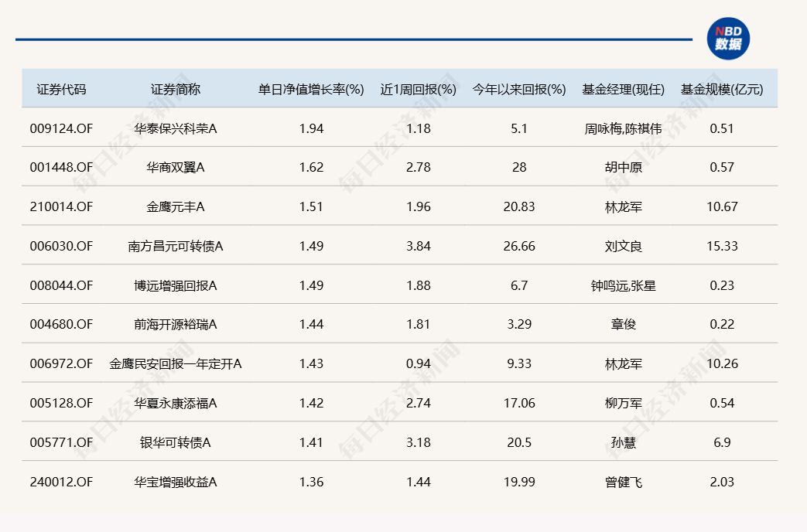Screen dimensions: 807x532
Task: Click the 近1周回报(%) column header
Action: (x=419, y=89)
